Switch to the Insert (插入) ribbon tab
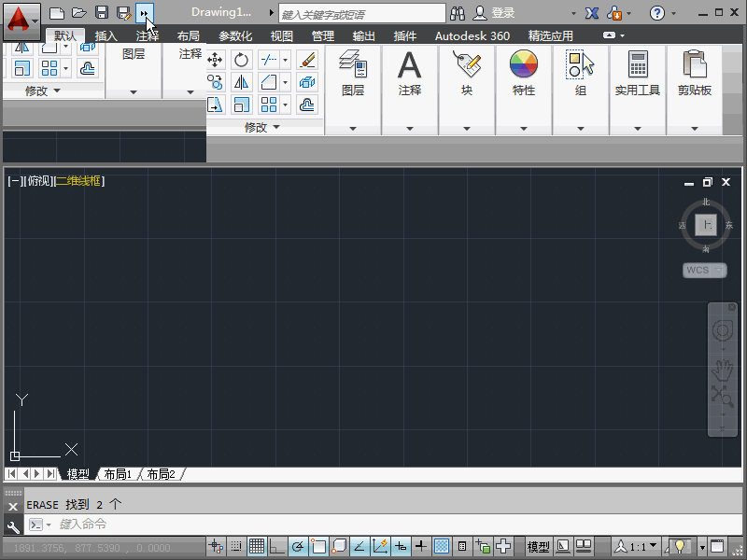747x560 pixels. [x=106, y=36]
